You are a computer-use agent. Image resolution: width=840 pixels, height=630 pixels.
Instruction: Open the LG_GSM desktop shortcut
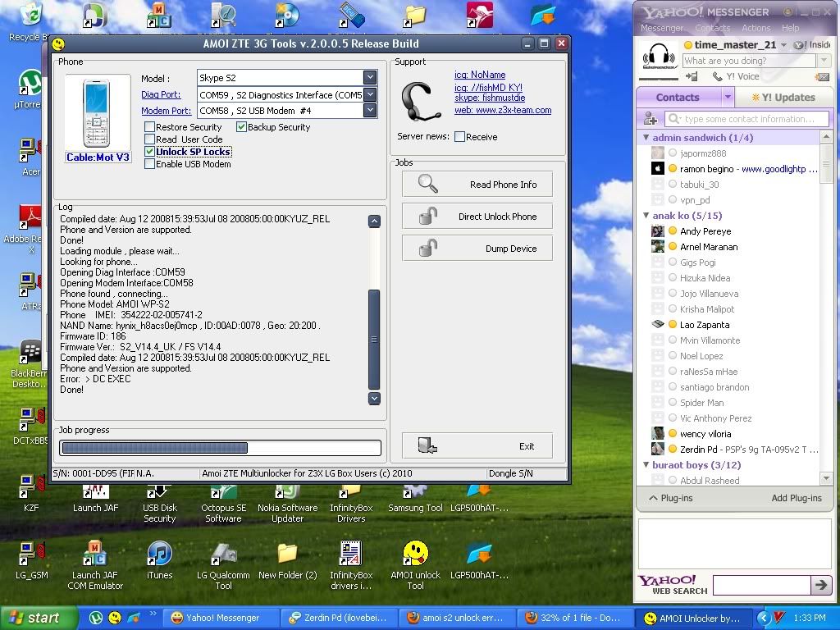pos(31,554)
